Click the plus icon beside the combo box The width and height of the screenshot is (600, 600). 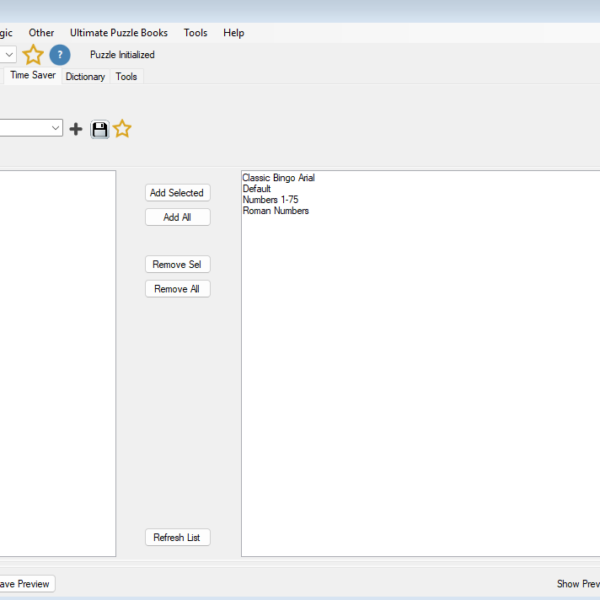pyautogui.click(x=76, y=129)
